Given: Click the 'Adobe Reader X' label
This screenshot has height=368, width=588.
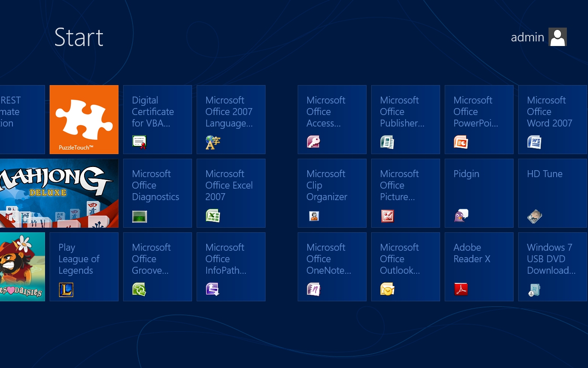Looking at the screenshot, I should pyautogui.click(x=472, y=253).
